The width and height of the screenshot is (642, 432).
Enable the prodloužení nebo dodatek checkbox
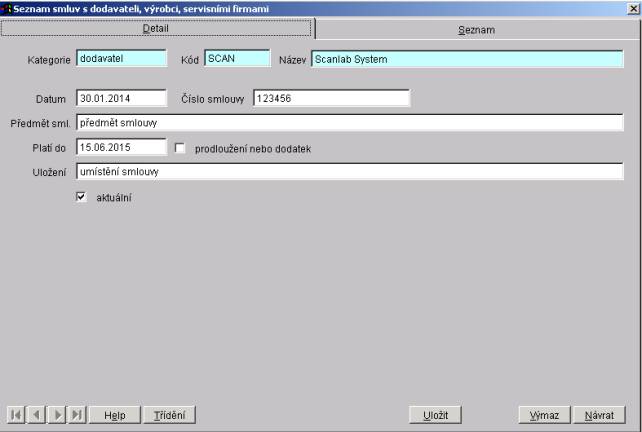click(181, 148)
